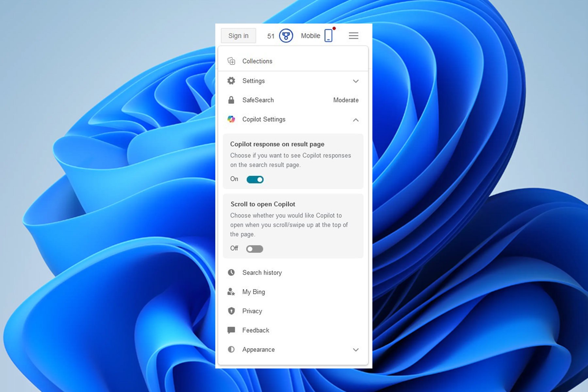Select the Copilot Settings label
The width and height of the screenshot is (588, 392).
pyautogui.click(x=264, y=119)
